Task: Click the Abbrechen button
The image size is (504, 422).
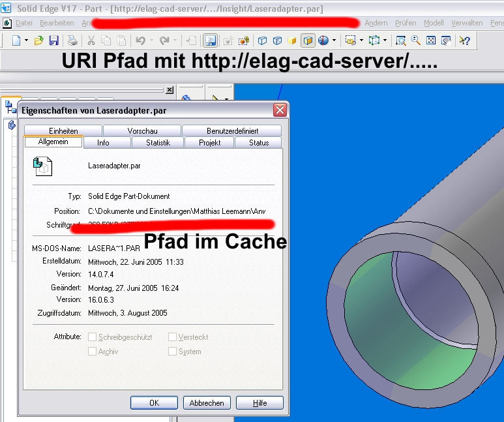Action: click(x=207, y=402)
